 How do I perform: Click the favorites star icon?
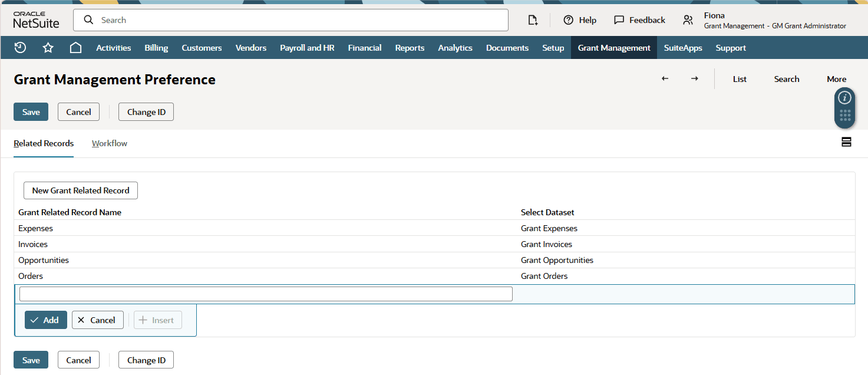click(x=48, y=47)
